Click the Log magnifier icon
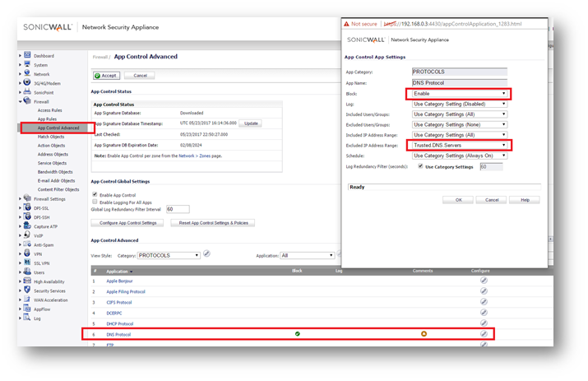The image size is (588, 381). 27,317
